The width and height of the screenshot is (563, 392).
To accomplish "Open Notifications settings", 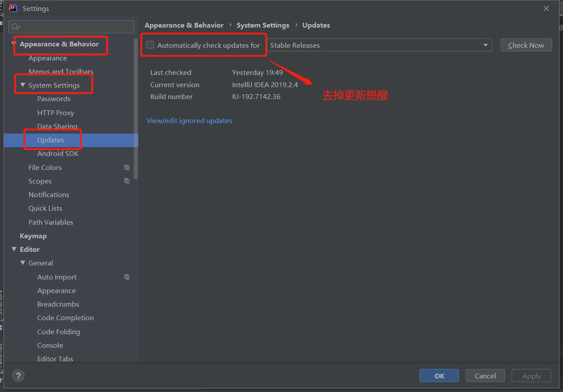I will 49,194.
